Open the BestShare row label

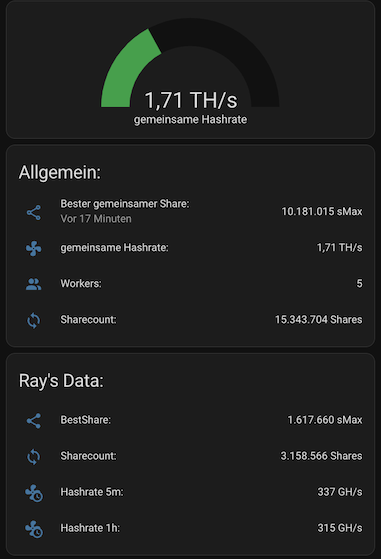tap(86, 420)
